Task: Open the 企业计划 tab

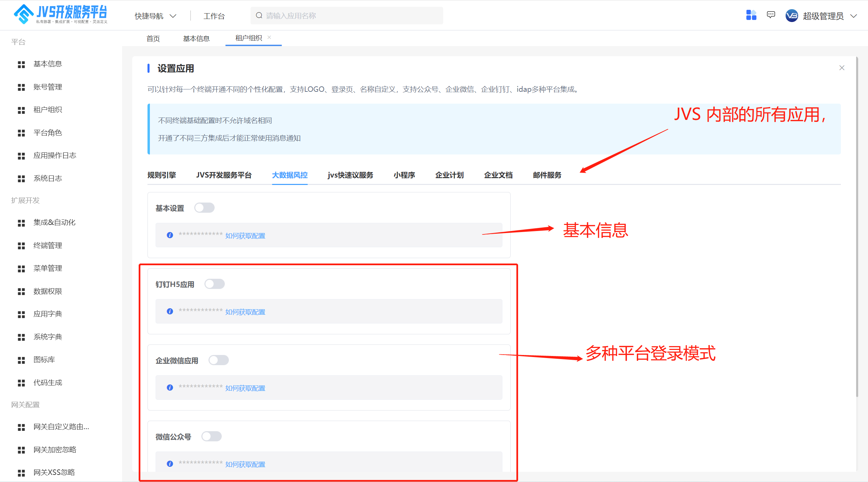Action: 450,175
